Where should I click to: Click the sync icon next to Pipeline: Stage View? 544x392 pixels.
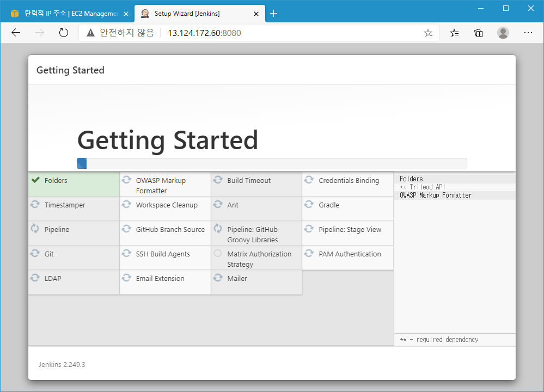pos(309,229)
